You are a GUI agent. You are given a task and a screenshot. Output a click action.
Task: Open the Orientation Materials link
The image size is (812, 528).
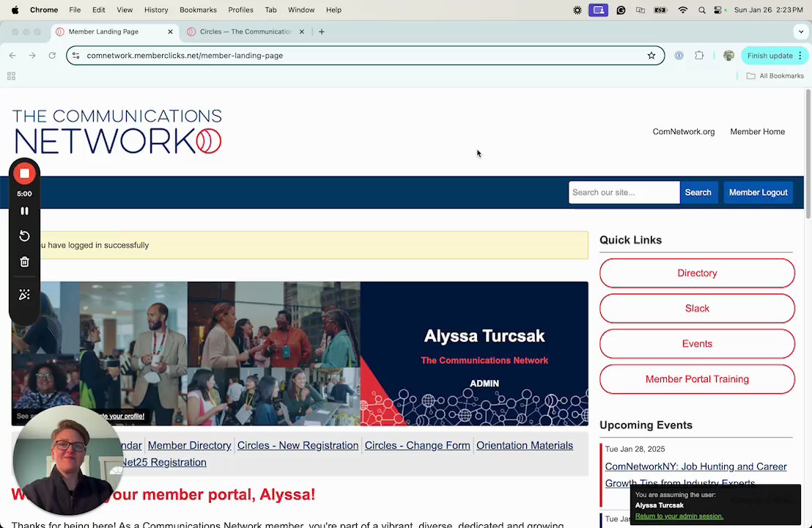click(x=525, y=446)
